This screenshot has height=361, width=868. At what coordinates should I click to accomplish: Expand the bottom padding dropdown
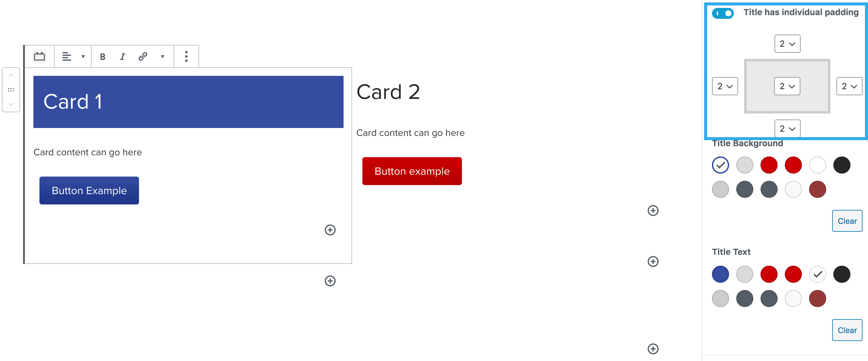[x=787, y=129]
